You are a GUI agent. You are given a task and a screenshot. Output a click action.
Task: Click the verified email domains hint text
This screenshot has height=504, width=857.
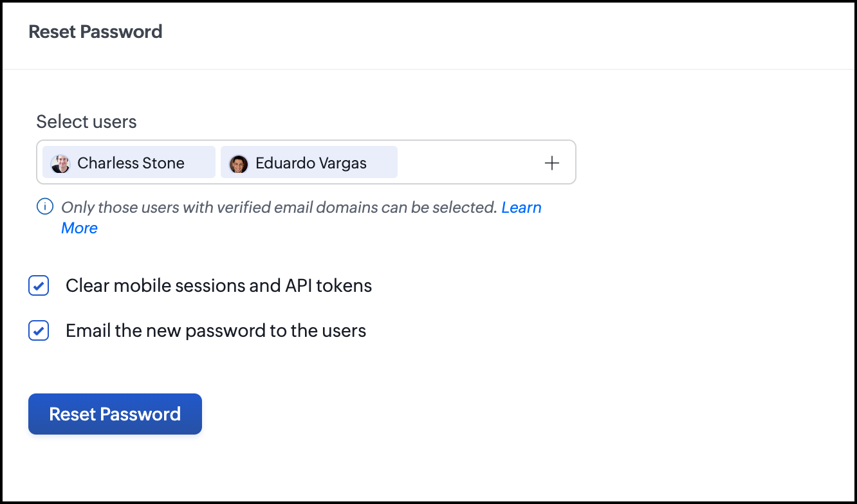click(279, 208)
